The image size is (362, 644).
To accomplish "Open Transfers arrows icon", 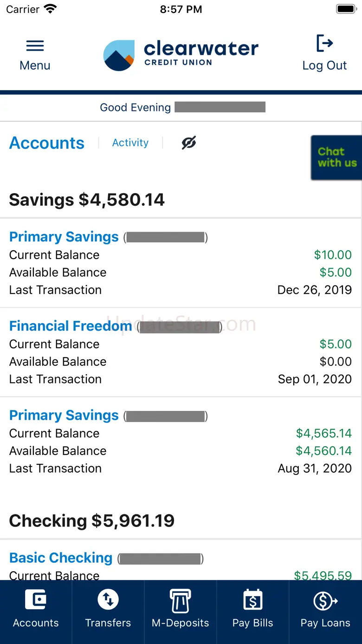I will pos(108,600).
